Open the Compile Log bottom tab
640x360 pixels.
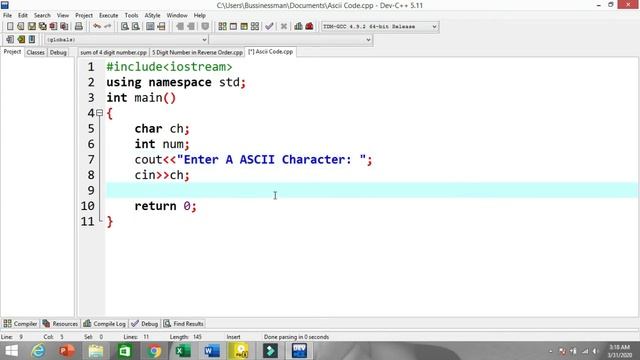click(104, 324)
